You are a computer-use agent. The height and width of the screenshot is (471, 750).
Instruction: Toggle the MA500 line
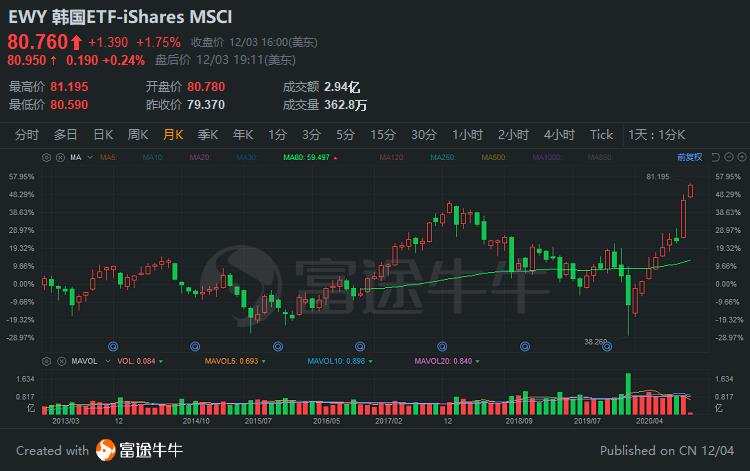click(493, 157)
